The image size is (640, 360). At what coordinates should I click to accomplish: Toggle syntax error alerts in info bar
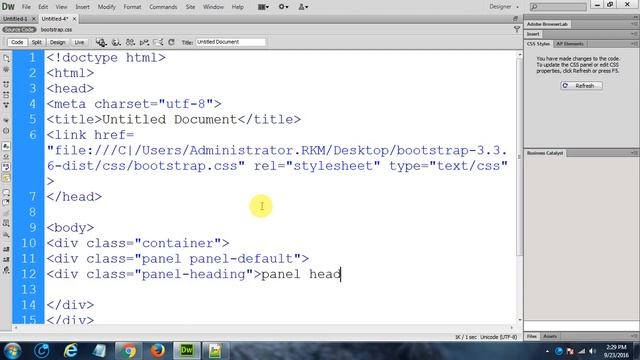coord(6,178)
